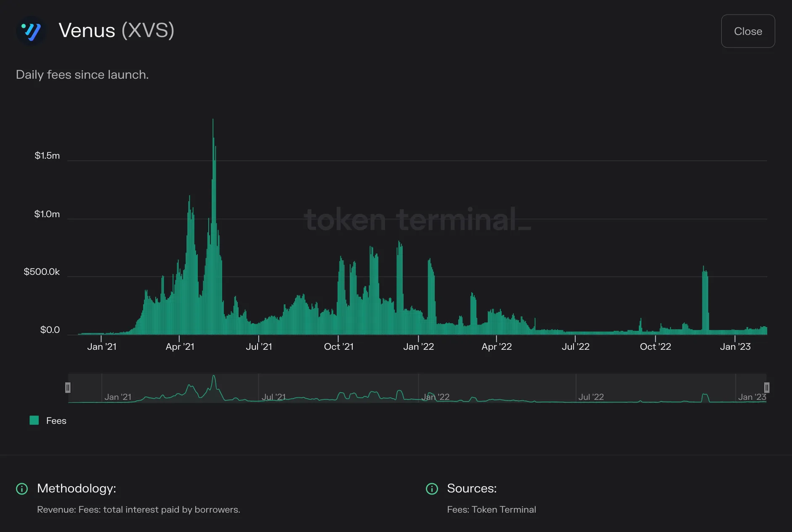Click the green Fees legend swatch

[34, 420]
